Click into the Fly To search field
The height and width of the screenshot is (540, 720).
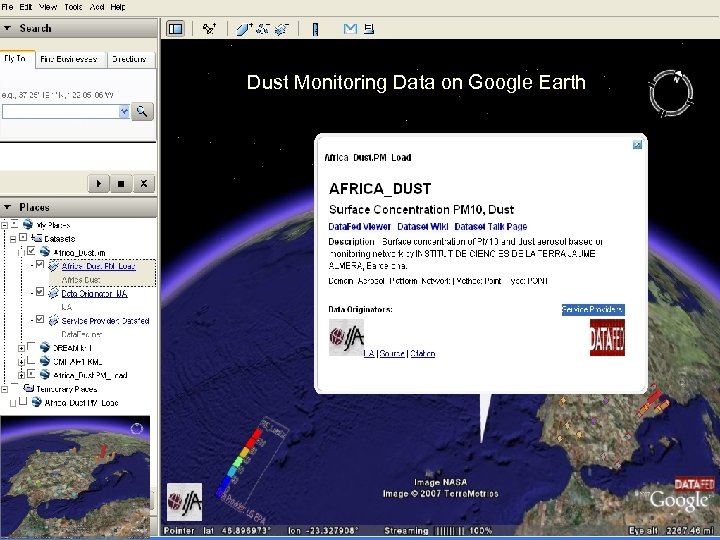(x=61, y=112)
